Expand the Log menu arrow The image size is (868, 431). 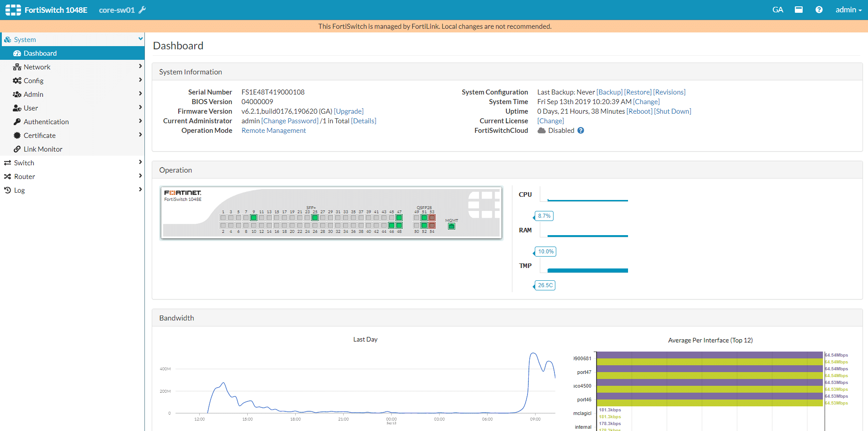pos(140,189)
